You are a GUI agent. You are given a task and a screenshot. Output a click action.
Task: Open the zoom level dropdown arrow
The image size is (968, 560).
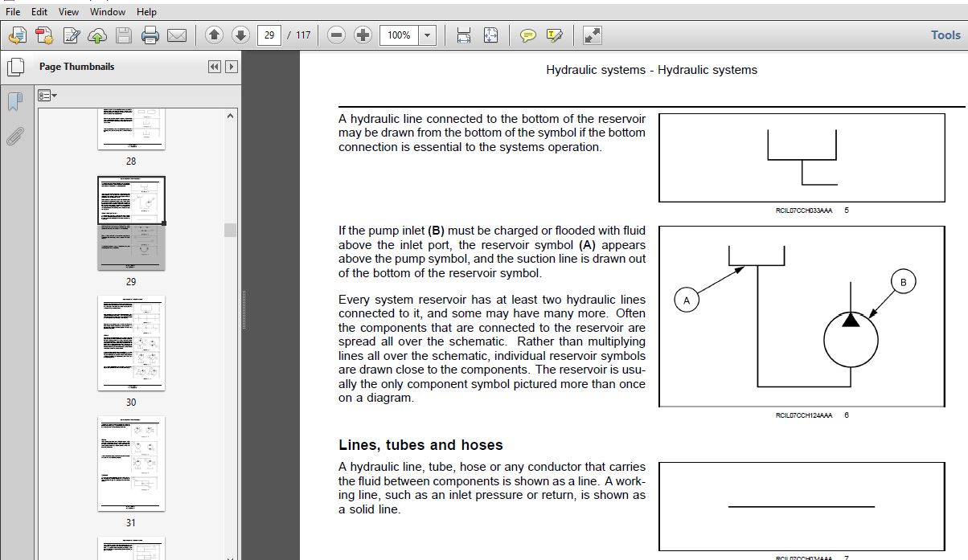427,35
